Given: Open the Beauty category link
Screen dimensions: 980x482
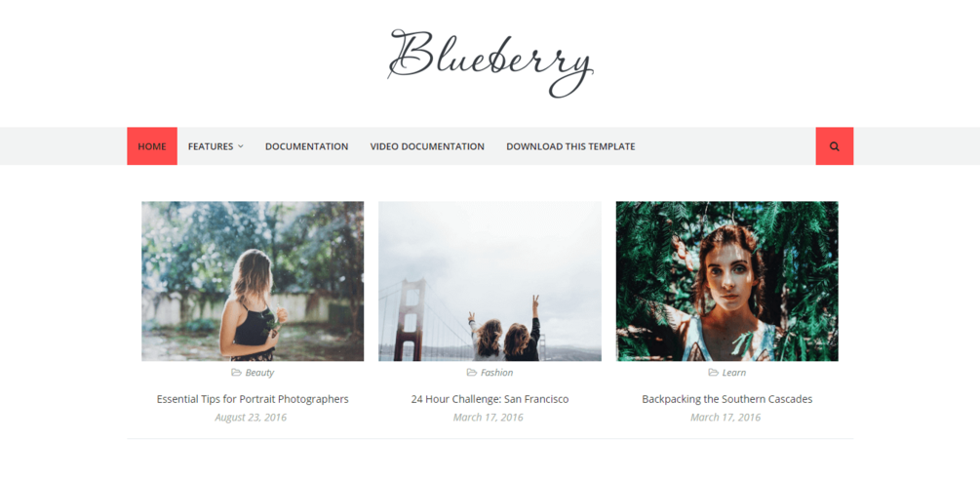Looking at the screenshot, I should 259,373.
